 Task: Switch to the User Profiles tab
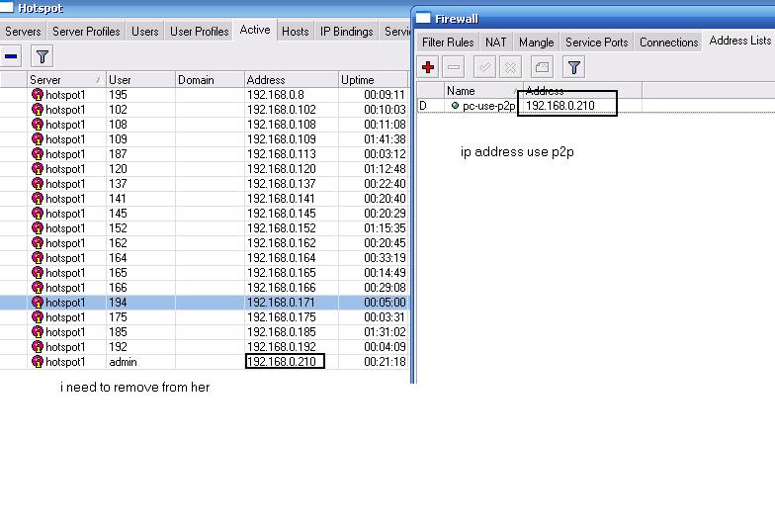(x=200, y=32)
